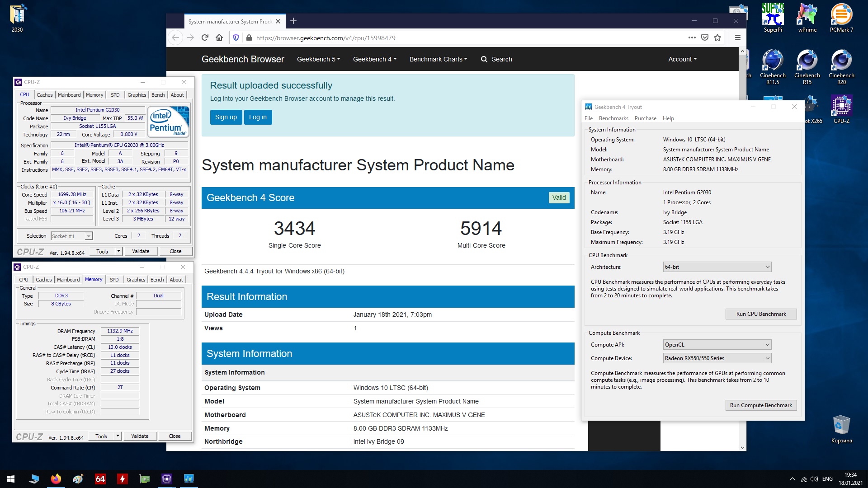Open the Geekbench Browser home link
The image size is (868, 488).
(x=243, y=59)
